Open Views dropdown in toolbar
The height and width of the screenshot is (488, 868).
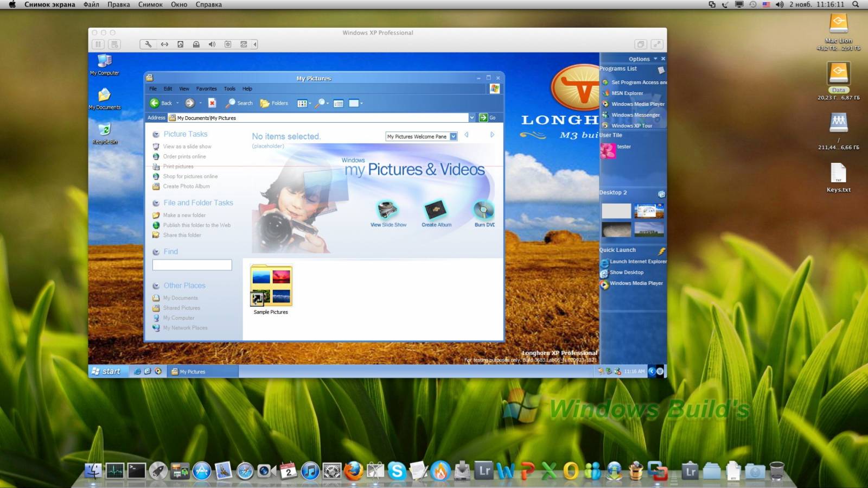click(304, 103)
